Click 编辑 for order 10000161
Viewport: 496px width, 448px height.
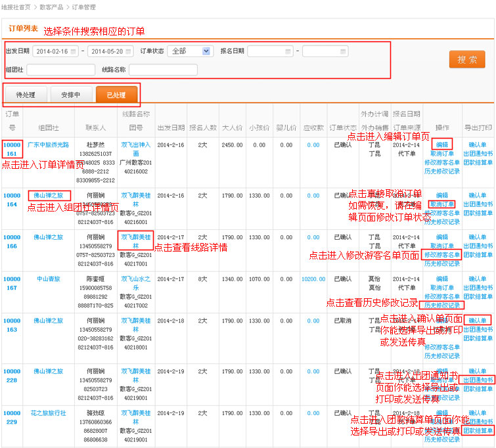pos(442,144)
